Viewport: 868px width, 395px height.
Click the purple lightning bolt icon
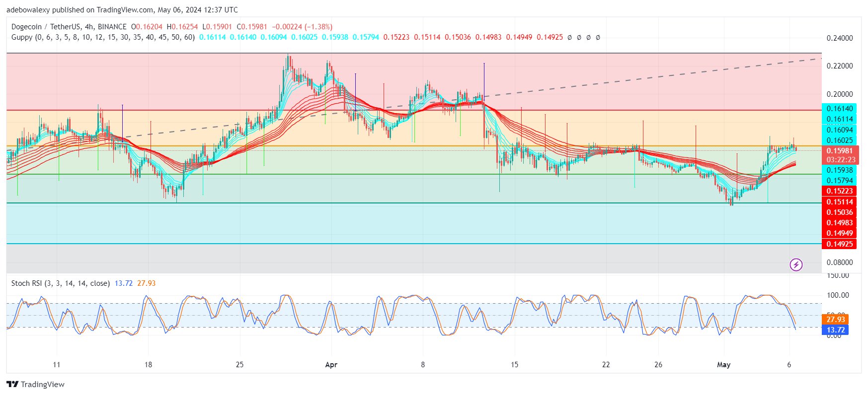pyautogui.click(x=796, y=264)
